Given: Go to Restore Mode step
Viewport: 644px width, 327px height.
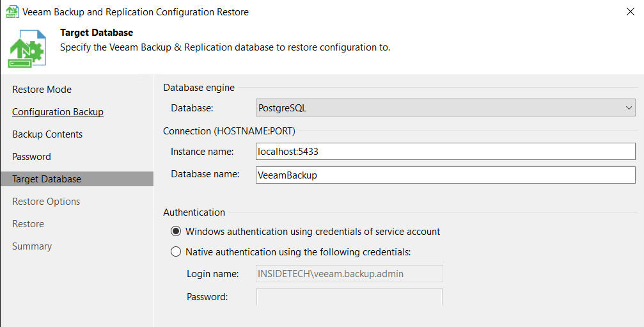Looking at the screenshot, I should pyautogui.click(x=42, y=90).
